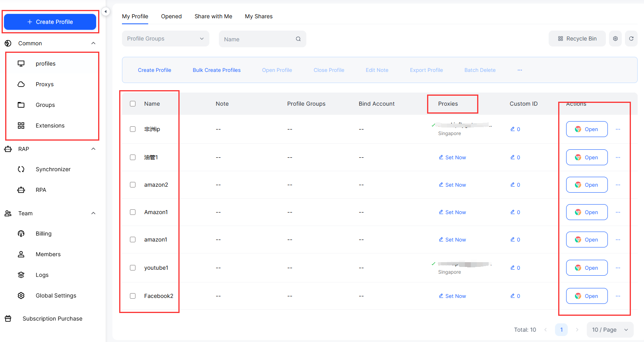Select the Facebook2 row checkbox
The image size is (644, 342).
point(133,296)
